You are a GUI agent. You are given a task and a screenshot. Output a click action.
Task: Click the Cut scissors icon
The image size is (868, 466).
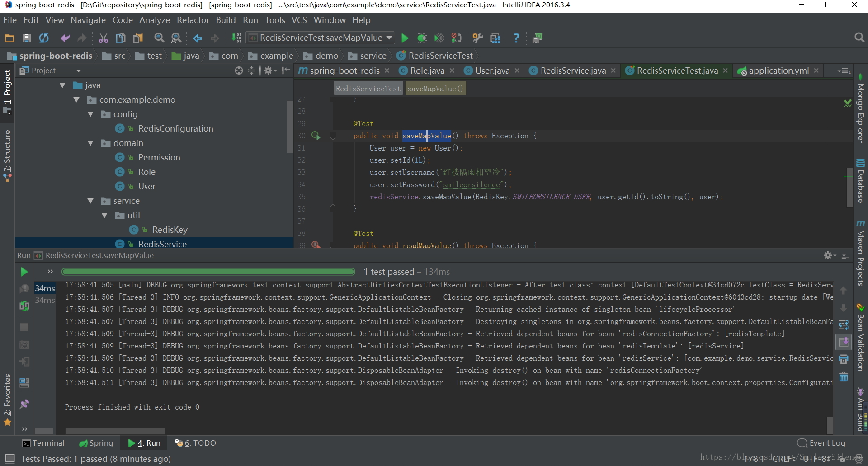(104, 38)
